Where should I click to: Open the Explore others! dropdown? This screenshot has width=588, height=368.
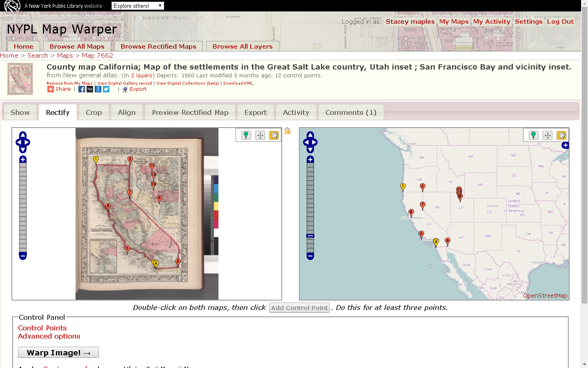coord(138,6)
